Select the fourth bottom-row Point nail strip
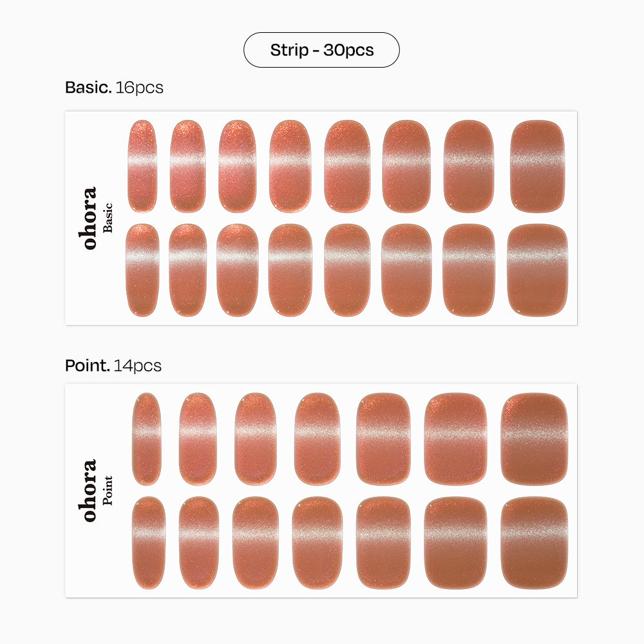644x644 pixels. click(317, 542)
